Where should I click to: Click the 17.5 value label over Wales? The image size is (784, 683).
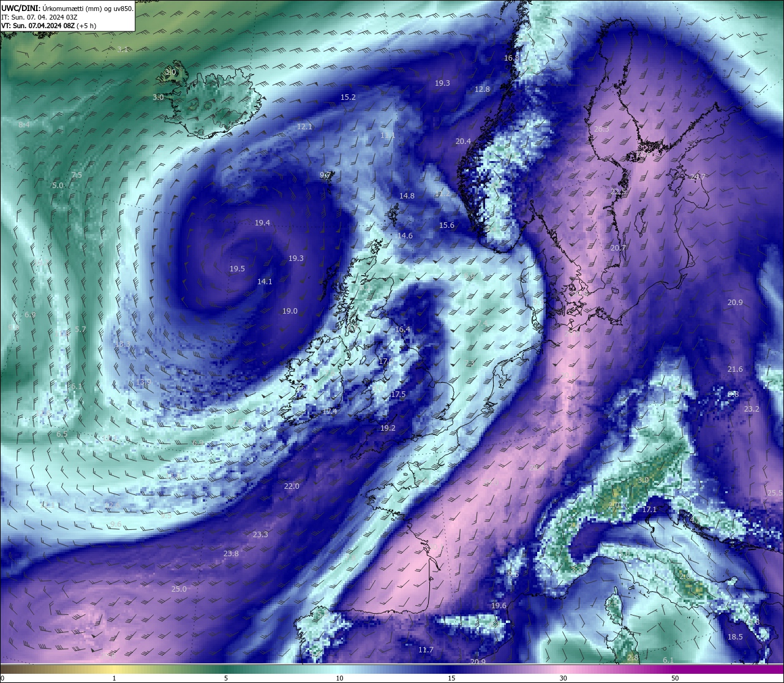(398, 394)
